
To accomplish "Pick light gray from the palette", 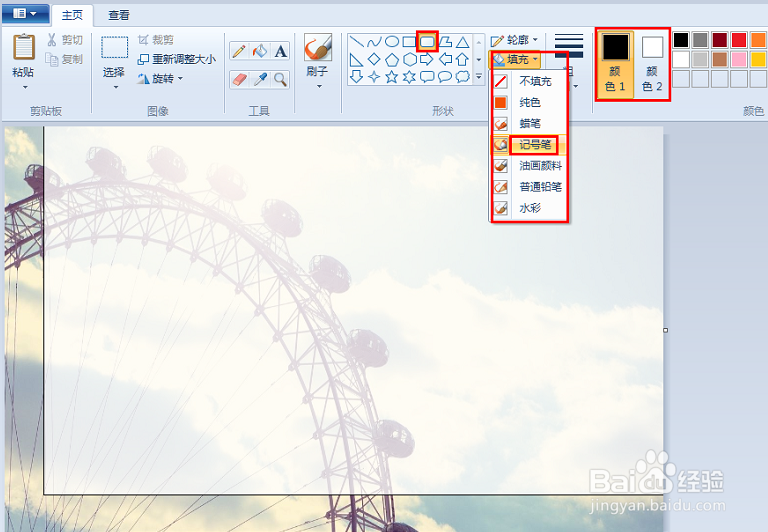I will coord(700,59).
